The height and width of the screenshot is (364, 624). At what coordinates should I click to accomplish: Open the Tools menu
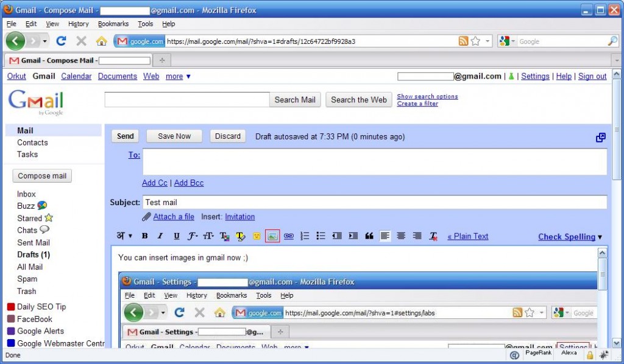coord(145,24)
